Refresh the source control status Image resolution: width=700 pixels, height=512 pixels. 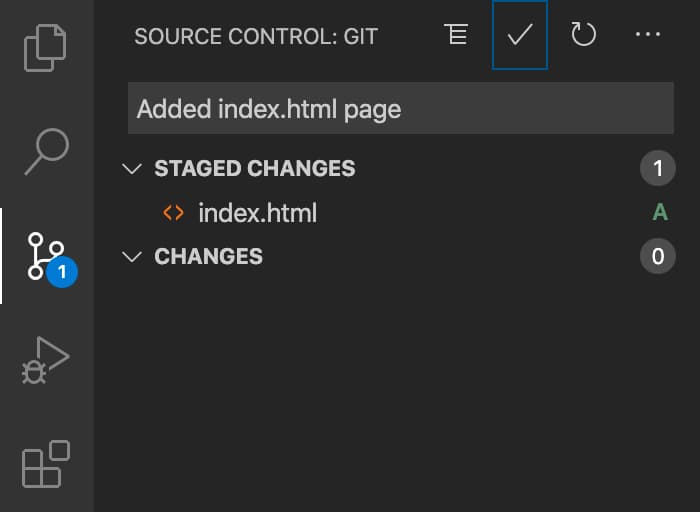583,34
